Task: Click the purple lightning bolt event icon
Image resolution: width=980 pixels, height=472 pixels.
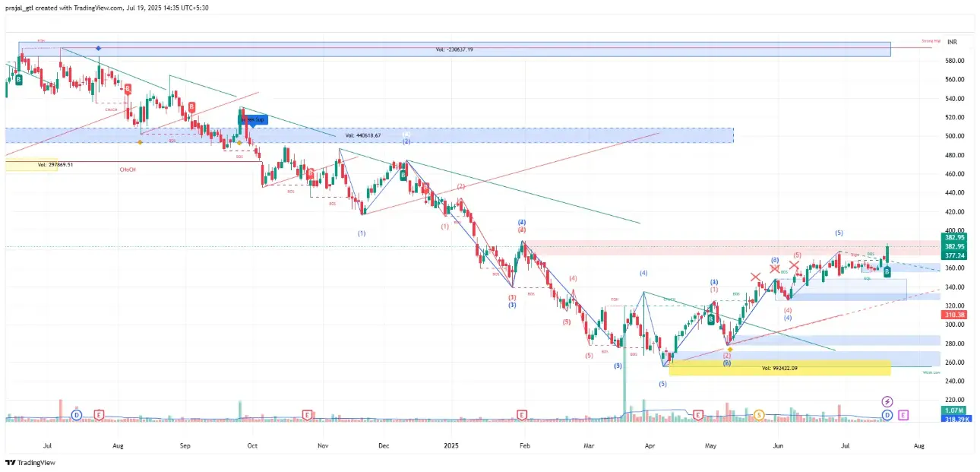Action: [x=887, y=401]
